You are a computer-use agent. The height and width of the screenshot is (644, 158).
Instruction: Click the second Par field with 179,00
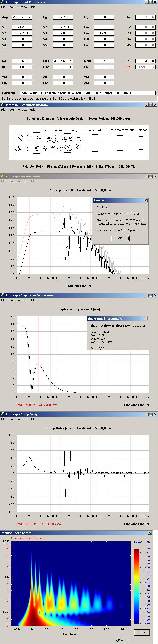[104, 33]
